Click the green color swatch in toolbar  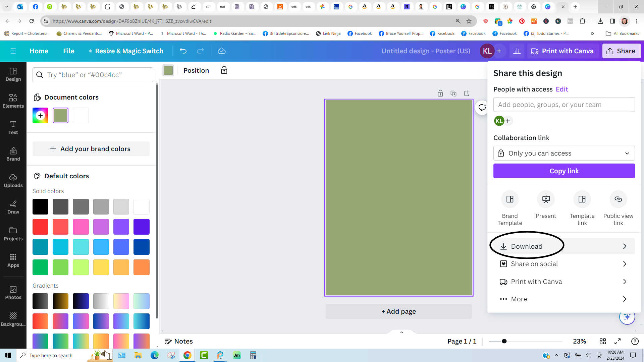coord(168,70)
